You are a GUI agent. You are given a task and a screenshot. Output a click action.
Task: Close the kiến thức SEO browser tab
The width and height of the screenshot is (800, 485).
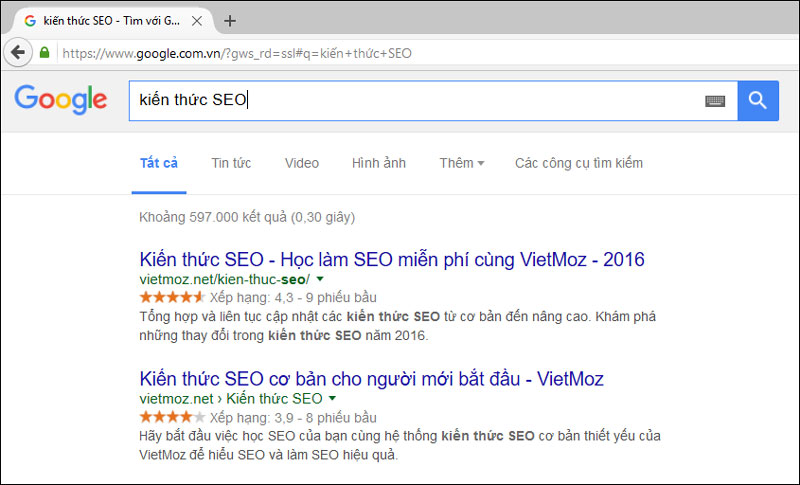click(196, 21)
